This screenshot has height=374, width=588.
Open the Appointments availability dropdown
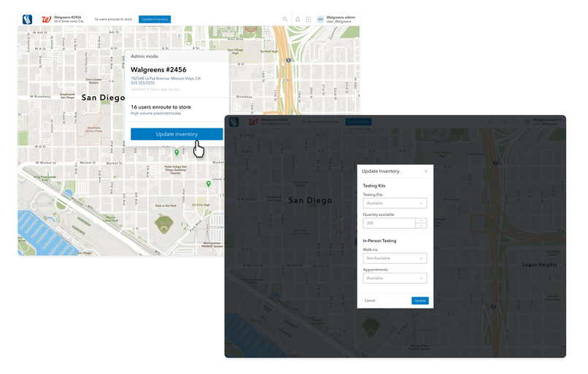(x=395, y=278)
